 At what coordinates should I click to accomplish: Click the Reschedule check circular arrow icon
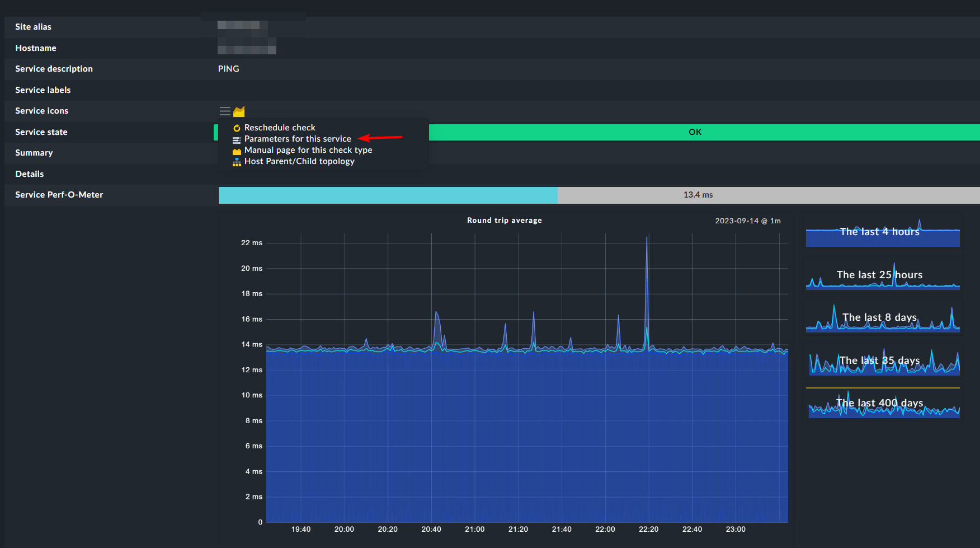coord(237,128)
